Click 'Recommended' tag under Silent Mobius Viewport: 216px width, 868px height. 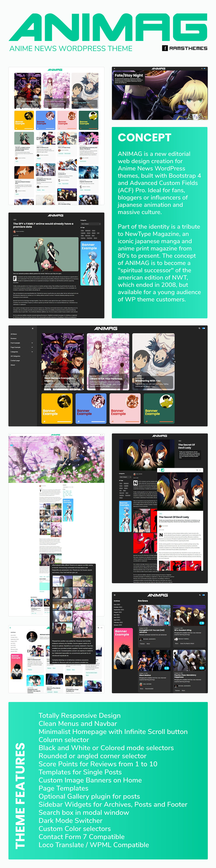coord(149,689)
